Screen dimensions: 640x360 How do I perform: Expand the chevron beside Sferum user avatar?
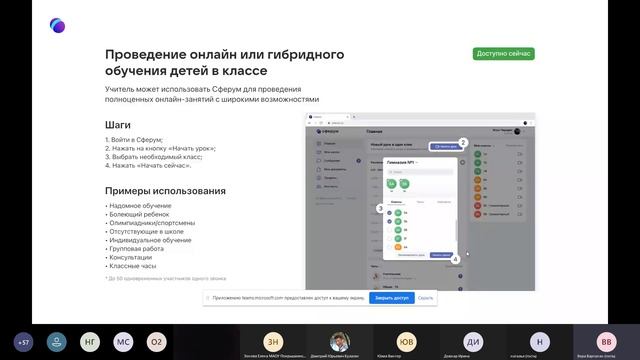pos(524,131)
